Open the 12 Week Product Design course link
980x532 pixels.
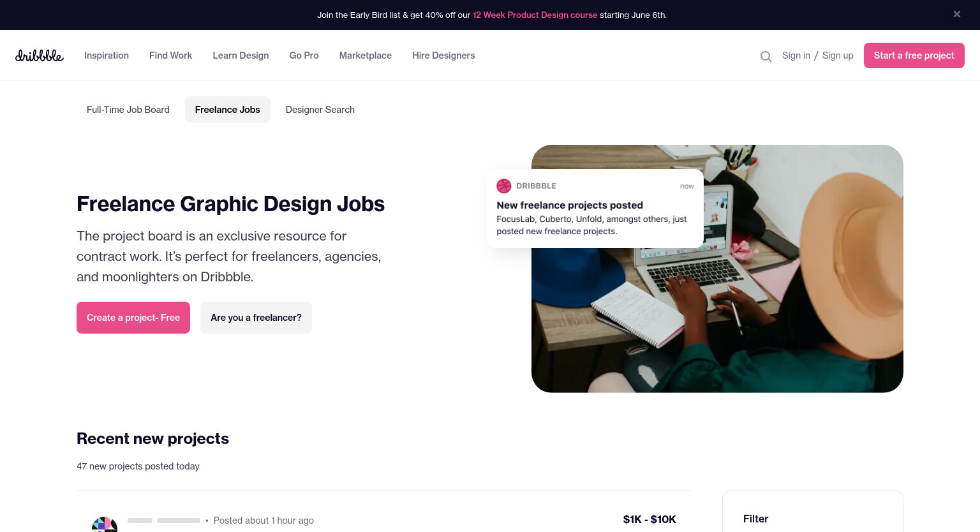[x=535, y=15]
